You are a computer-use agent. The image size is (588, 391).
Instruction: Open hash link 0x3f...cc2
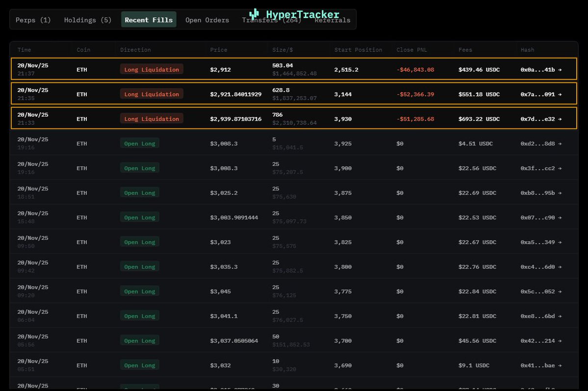pos(541,168)
